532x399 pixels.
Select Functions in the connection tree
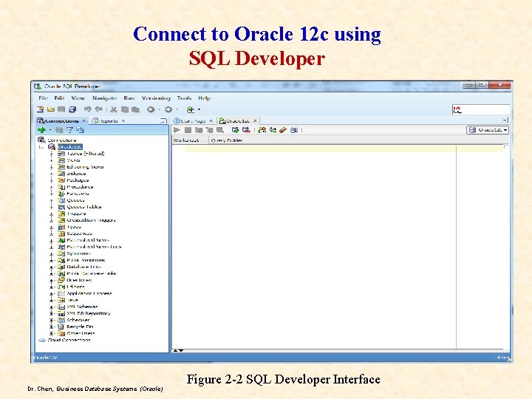coord(78,194)
